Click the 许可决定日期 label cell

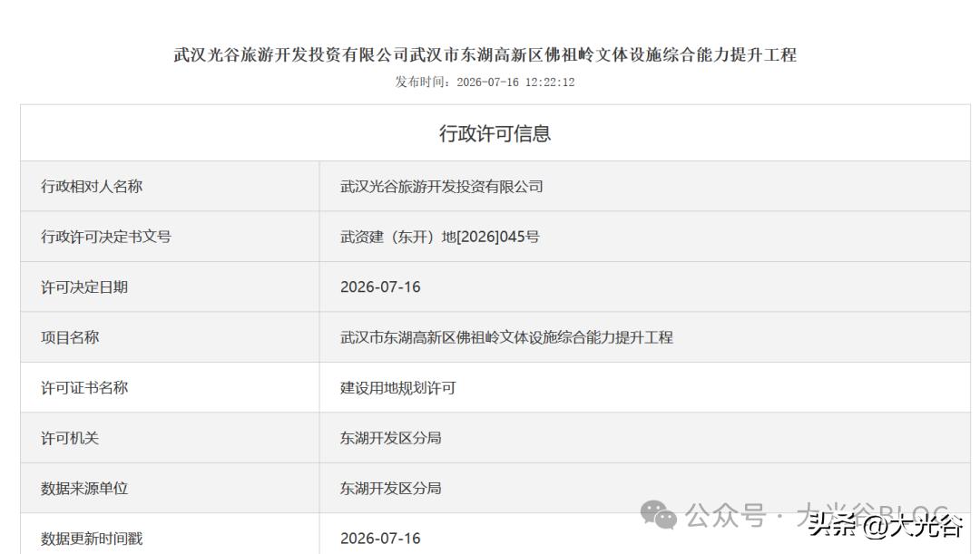tap(170, 287)
